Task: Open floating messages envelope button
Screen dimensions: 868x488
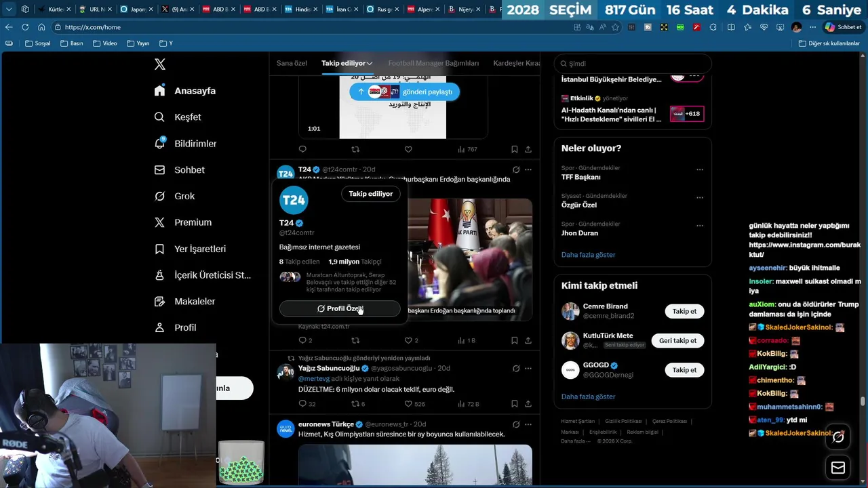Action: pos(838,468)
